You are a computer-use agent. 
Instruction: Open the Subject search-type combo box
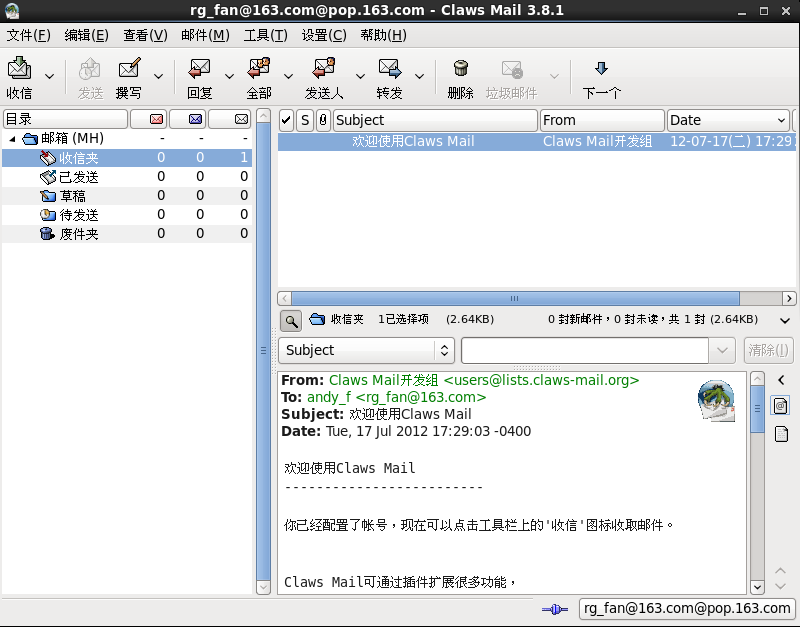366,350
